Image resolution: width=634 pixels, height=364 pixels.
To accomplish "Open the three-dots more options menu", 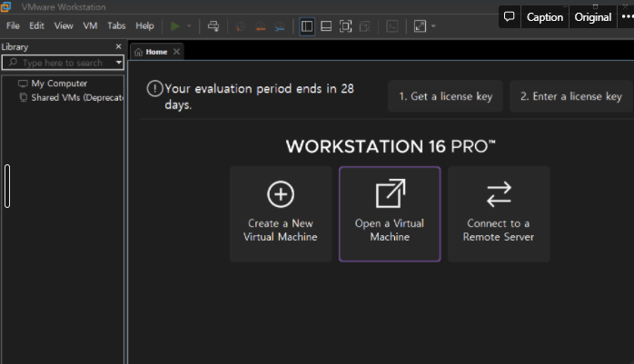I will [x=627, y=17].
